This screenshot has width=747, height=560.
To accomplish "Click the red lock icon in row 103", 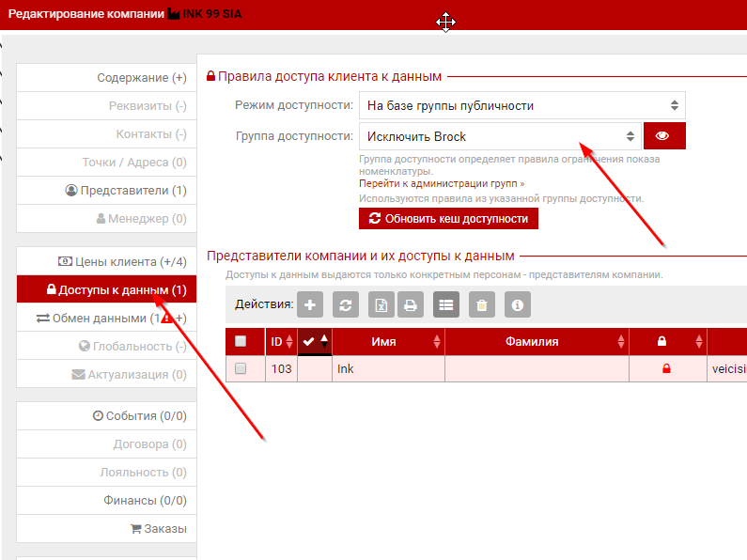I will pyautogui.click(x=666, y=369).
